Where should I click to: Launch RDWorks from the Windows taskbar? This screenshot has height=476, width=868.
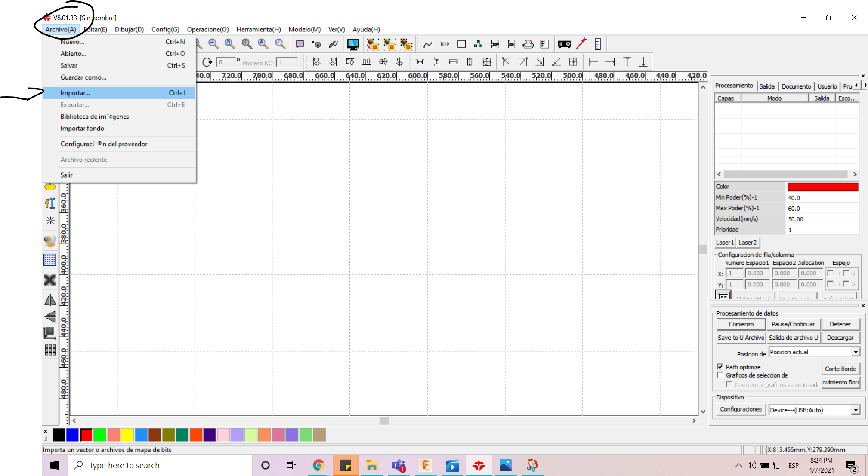pos(479,465)
